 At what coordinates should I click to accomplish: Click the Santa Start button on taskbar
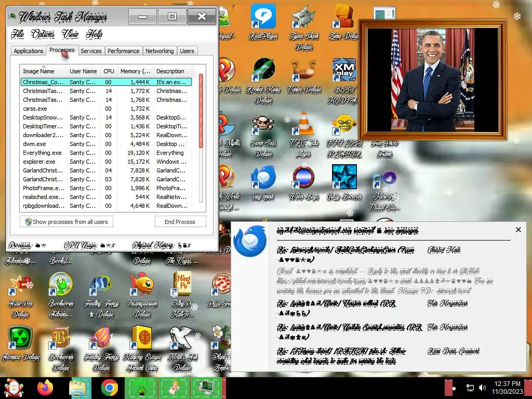click(x=13, y=388)
